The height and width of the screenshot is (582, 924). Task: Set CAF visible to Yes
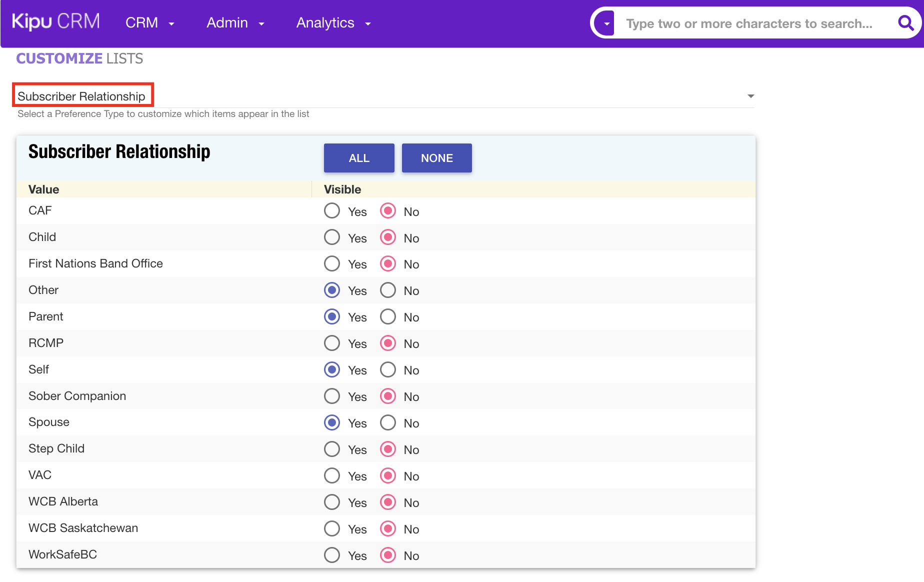pos(332,211)
